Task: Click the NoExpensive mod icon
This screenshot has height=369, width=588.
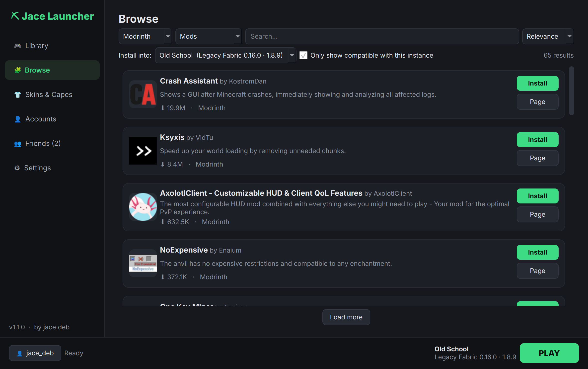Action: coord(143,263)
